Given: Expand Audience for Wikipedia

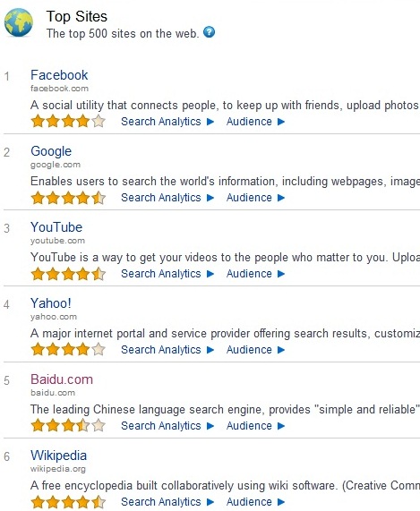Looking at the screenshot, I should click(x=256, y=502).
